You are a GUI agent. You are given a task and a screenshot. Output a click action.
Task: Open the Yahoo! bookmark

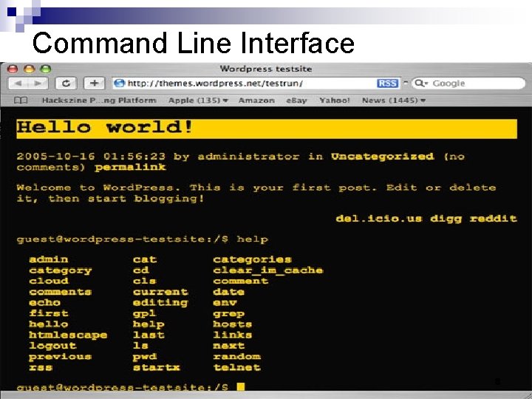click(335, 100)
